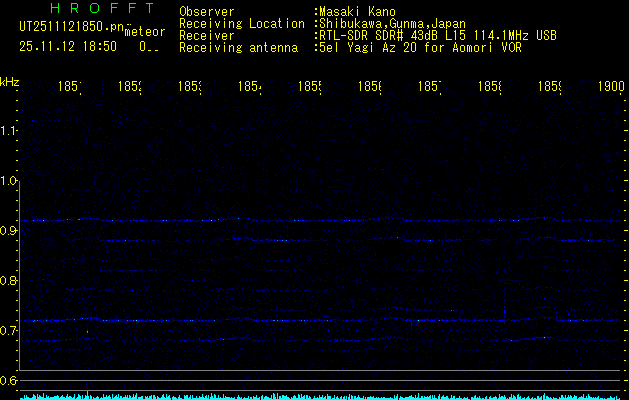Image resolution: width=629 pixels, height=400 pixels.
Task: Click the 1.1 frequency tick label
Action: click(x=10, y=131)
